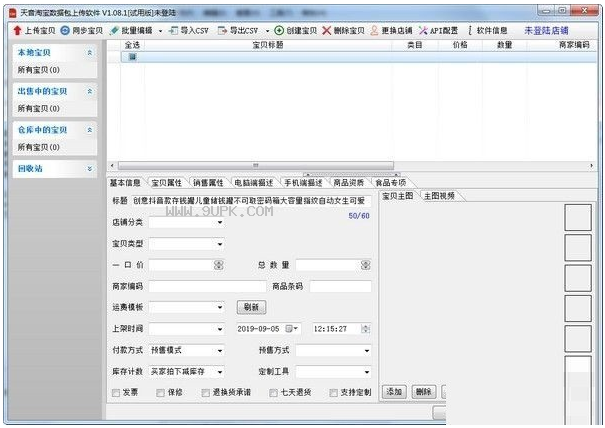Click the horizontal scrollbar of item list
Viewport: 605px width, 428px height.
click(256, 166)
